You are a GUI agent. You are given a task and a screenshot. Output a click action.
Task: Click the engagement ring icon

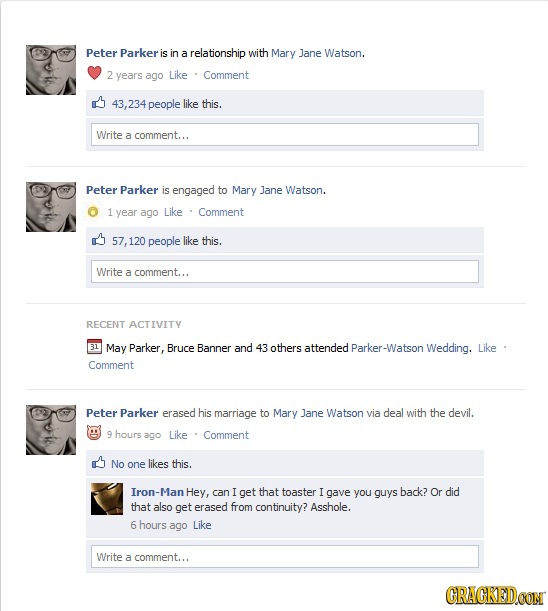(93, 212)
